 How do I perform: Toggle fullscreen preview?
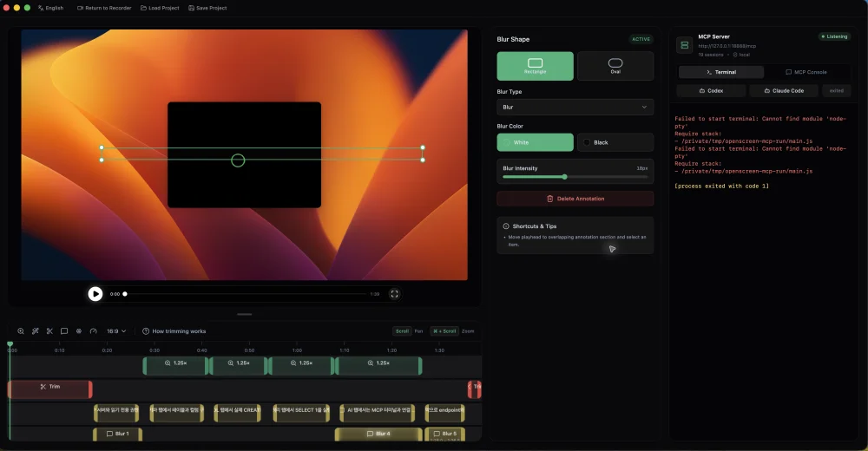click(x=394, y=294)
